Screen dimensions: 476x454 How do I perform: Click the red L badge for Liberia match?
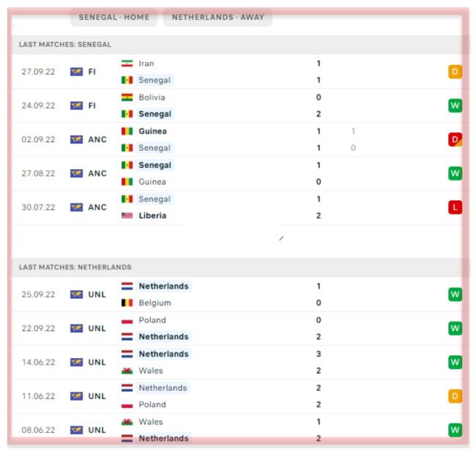click(455, 207)
